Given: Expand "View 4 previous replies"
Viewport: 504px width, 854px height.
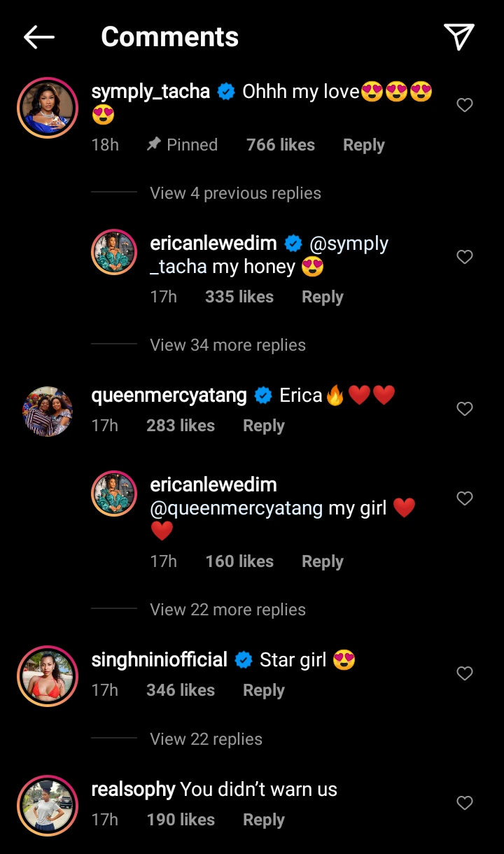Looking at the screenshot, I should pos(235,193).
